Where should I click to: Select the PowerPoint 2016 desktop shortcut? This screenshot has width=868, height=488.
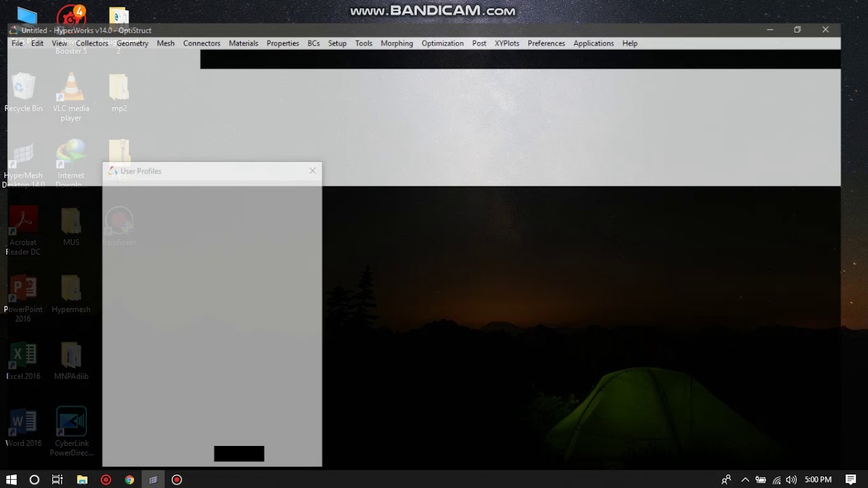tap(23, 298)
